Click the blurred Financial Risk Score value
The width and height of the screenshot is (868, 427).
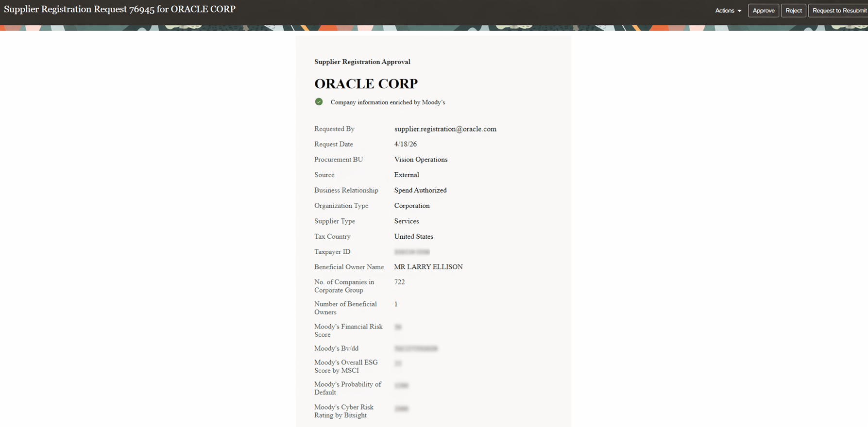click(x=398, y=327)
